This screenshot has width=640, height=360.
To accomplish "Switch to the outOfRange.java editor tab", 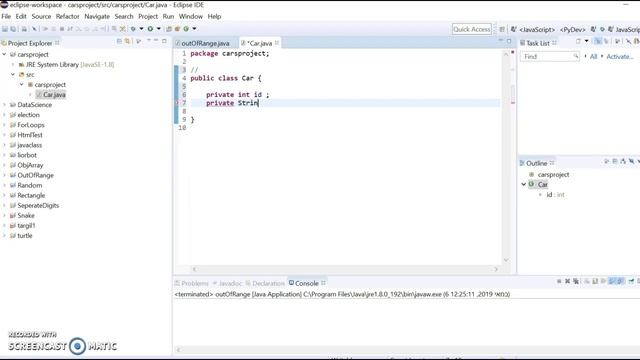I will click(202, 43).
